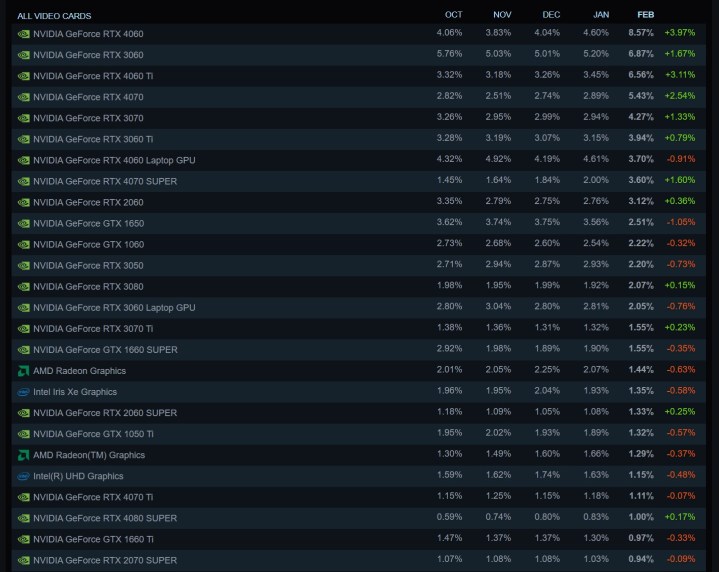The height and width of the screenshot is (572, 719).
Task: Click the NVIDIA logo beside RTX 3080
Action: 23,286
